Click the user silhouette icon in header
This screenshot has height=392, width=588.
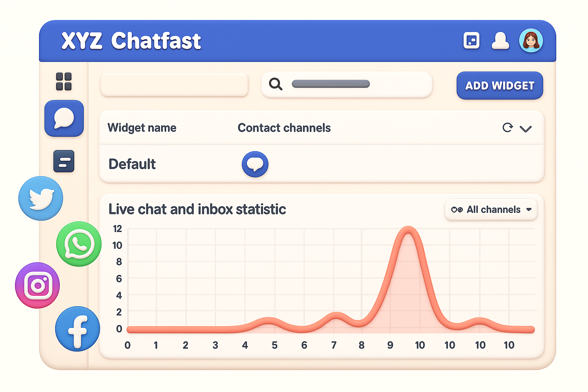(500, 41)
